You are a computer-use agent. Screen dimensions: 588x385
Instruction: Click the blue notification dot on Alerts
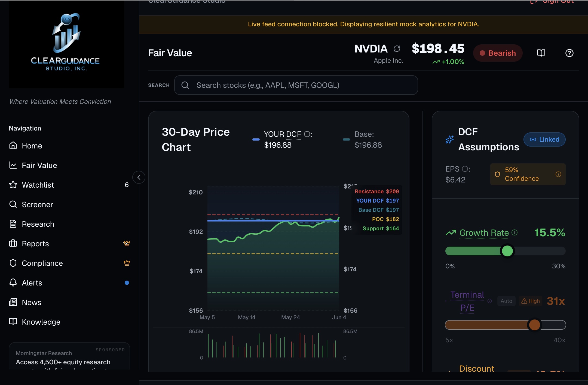[127, 283]
